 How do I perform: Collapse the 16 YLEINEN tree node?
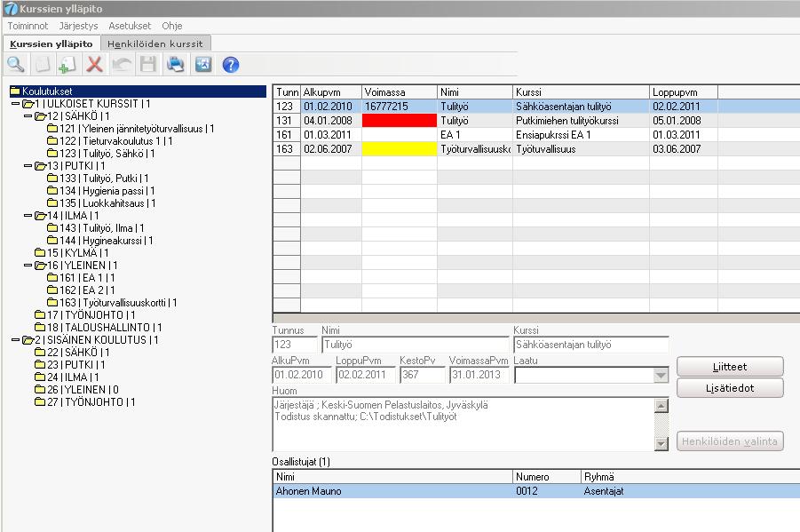[28, 265]
